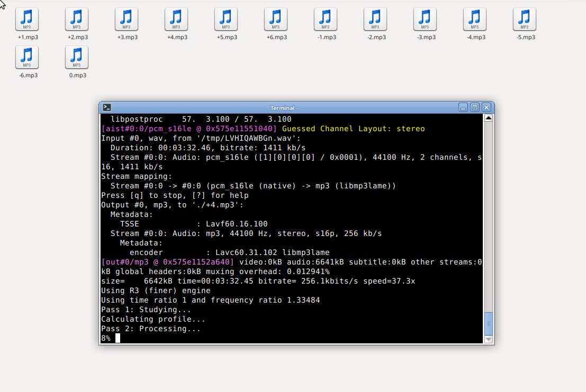Select the -6.mp3 file icon
The image size is (586, 392).
[x=27, y=58]
